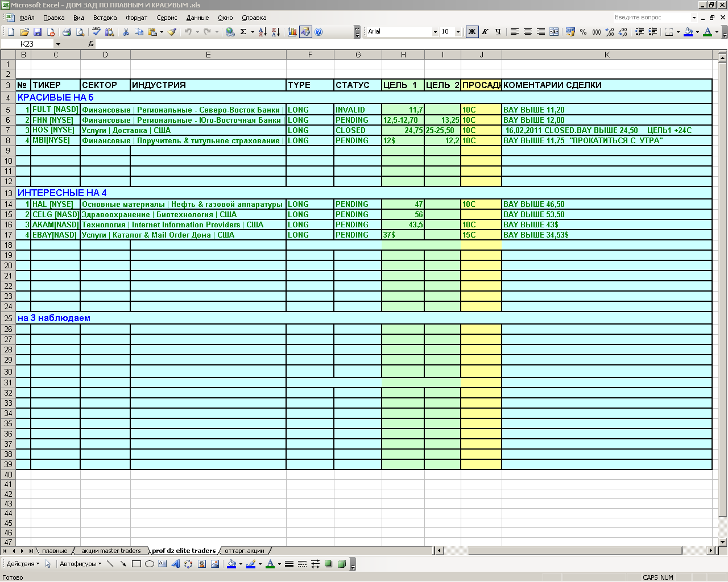Open formatting toolbar Font Color dropdown arrow

[x=717, y=32]
